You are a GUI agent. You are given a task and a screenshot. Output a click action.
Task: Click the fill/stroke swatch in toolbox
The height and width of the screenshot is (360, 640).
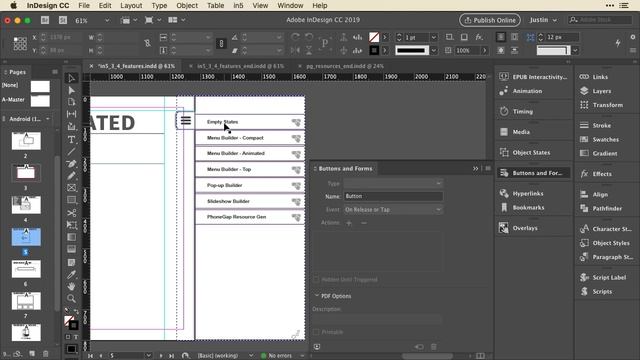point(71,323)
